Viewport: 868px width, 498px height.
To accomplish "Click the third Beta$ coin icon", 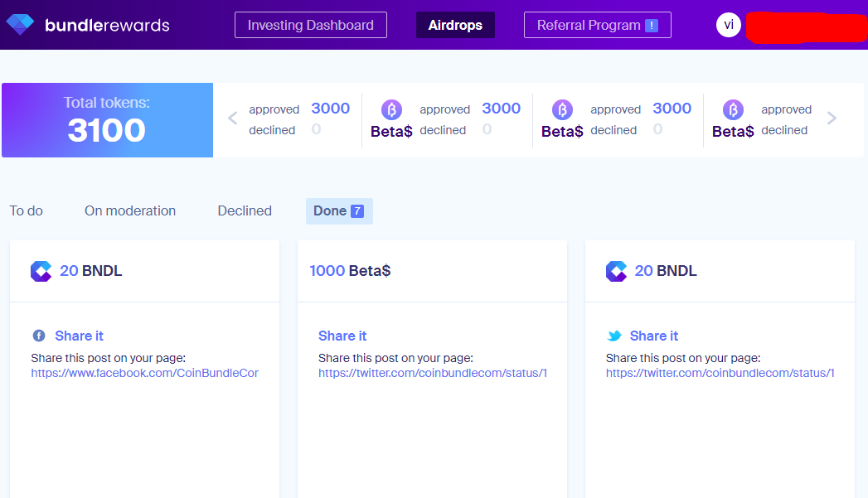I will tap(733, 109).
